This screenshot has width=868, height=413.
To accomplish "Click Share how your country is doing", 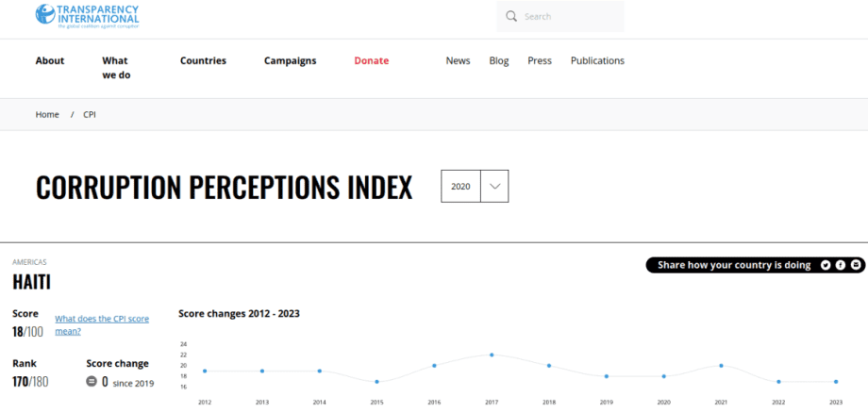I will click(734, 265).
